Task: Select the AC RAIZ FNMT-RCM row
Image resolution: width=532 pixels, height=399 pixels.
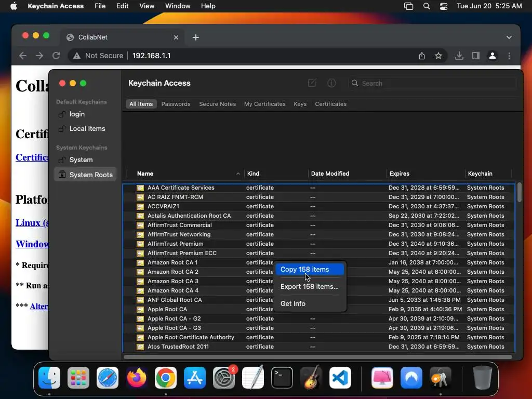Action: pos(319,197)
